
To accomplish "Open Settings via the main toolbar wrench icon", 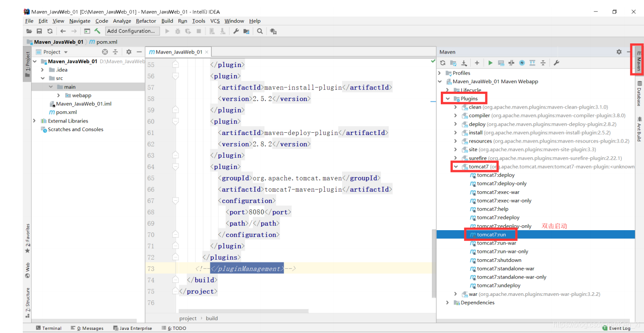I will 236,31.
